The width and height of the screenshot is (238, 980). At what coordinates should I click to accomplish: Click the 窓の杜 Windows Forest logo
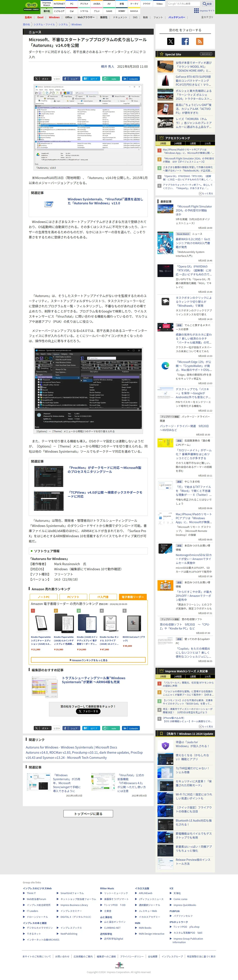[x=32, y=7]
